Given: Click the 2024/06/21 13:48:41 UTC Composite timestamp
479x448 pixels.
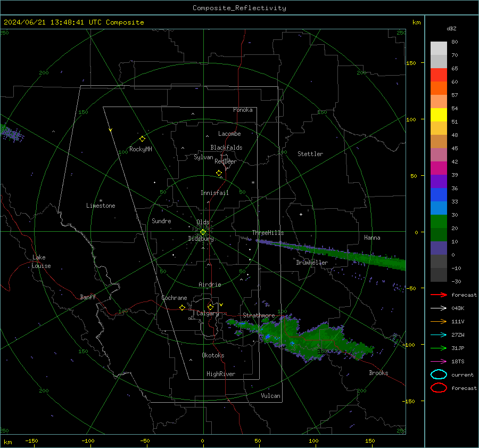Looking at the screenshot, I should point(73,22).
